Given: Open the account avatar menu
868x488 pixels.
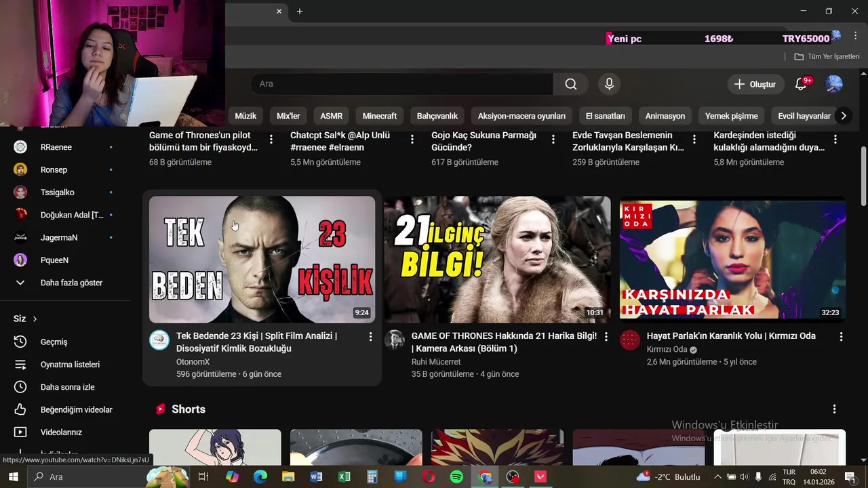Looking at the screenshot, I should click(x=834, y=84).
